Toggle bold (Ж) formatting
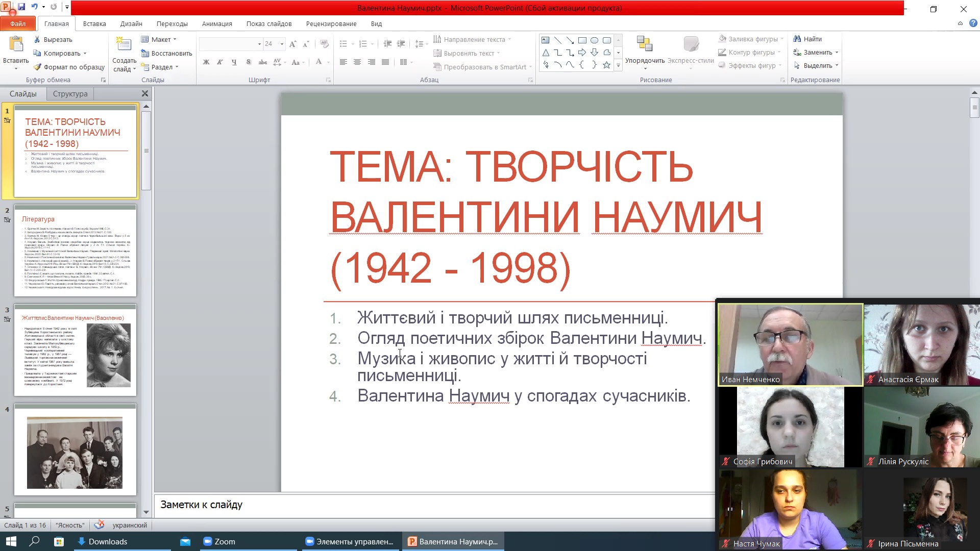 tap(206, 62)
